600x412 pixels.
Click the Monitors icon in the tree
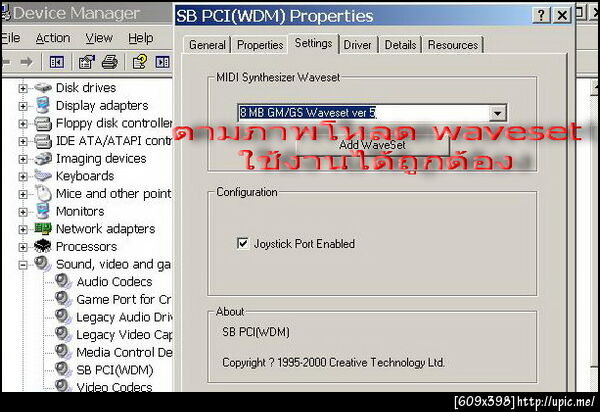tap(43, 211)
